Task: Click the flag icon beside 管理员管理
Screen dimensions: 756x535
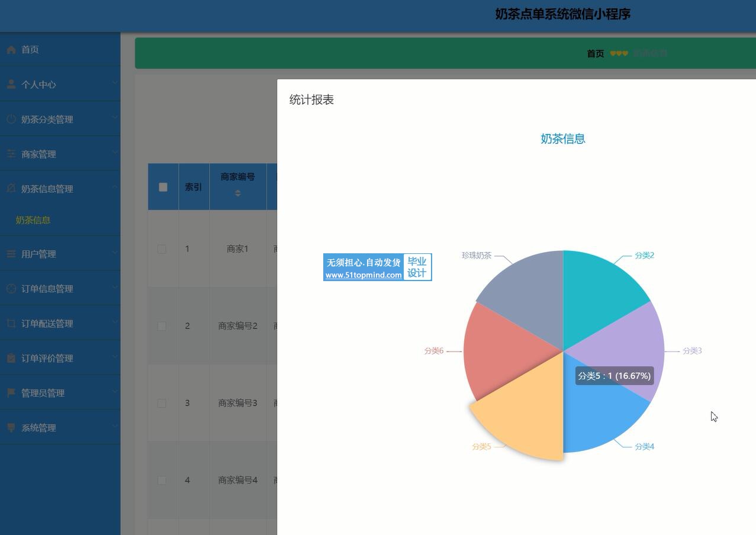Action: click(11, 392)
